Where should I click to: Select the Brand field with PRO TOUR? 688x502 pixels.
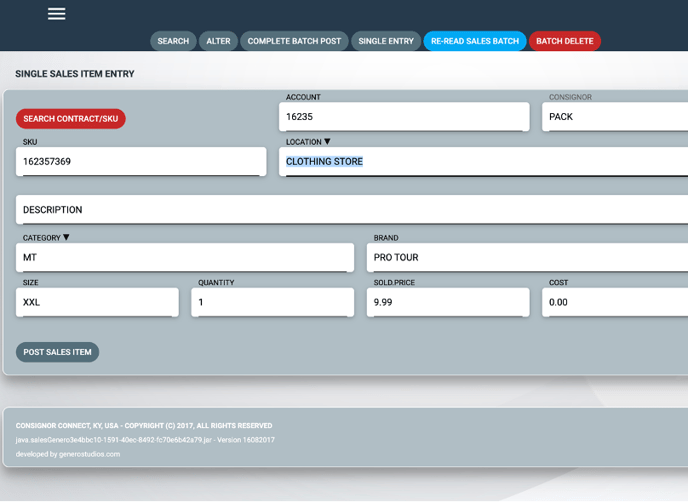[x=525, y=257]
